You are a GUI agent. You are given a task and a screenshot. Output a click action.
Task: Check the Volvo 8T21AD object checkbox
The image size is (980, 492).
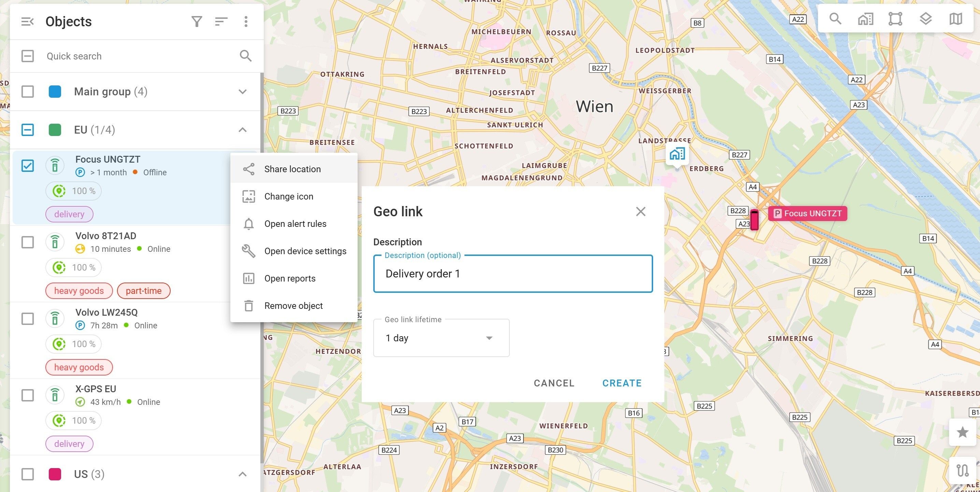pos(27,242)
